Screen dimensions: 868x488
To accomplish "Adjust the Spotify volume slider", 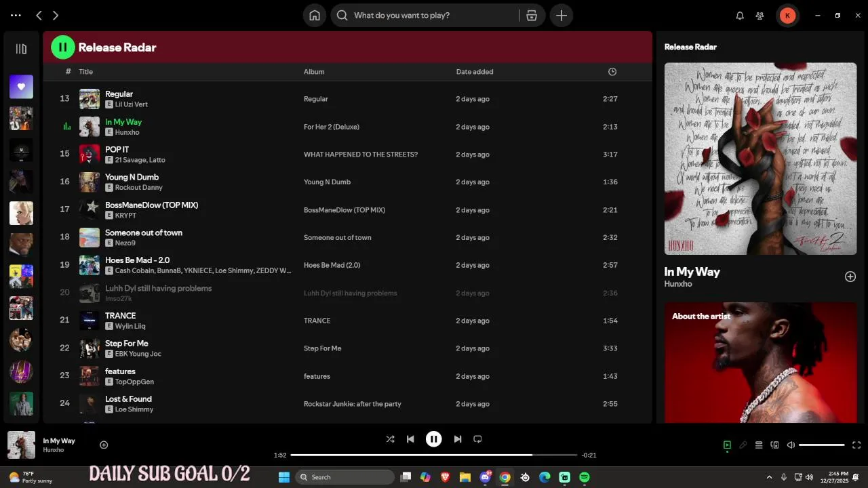I will click(822, 445).
